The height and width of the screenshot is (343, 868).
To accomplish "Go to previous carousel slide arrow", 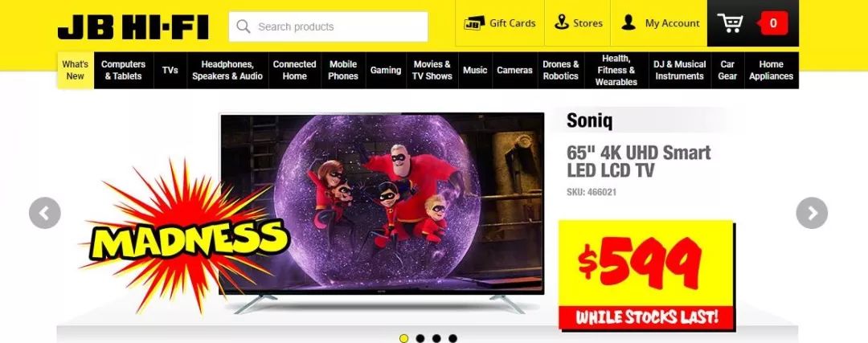I will coord(45,213).
